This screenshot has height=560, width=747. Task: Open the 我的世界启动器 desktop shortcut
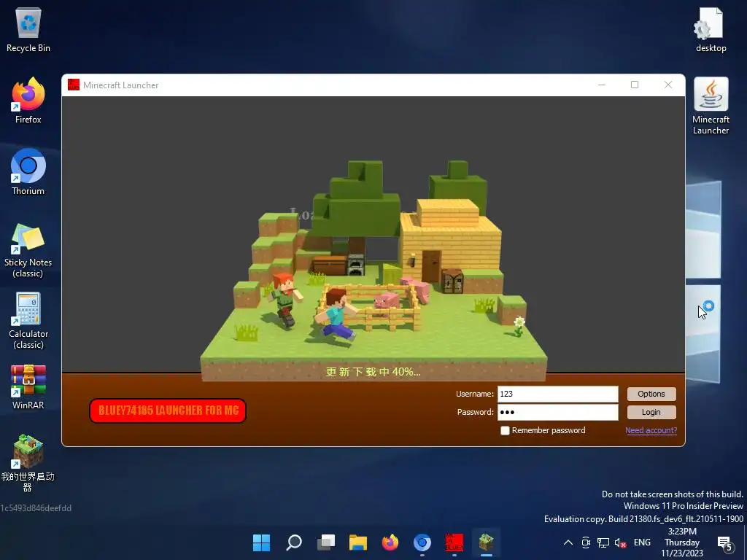(28, 463)
